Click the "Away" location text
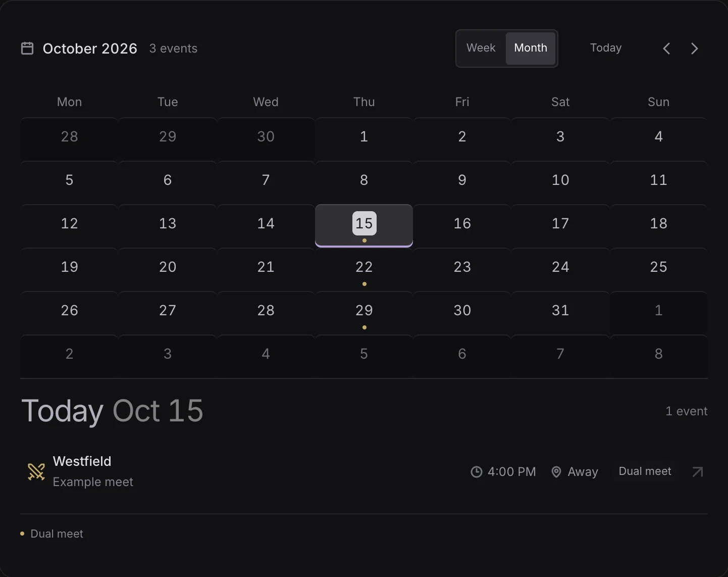 click(583, 472)
